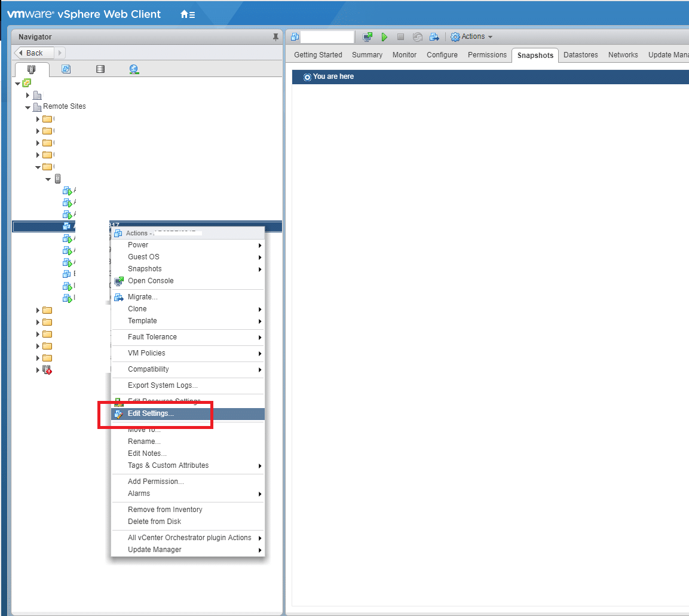Collapse the vCenter root node
This screenshot has height=616, width=689.
coord(17,83)
